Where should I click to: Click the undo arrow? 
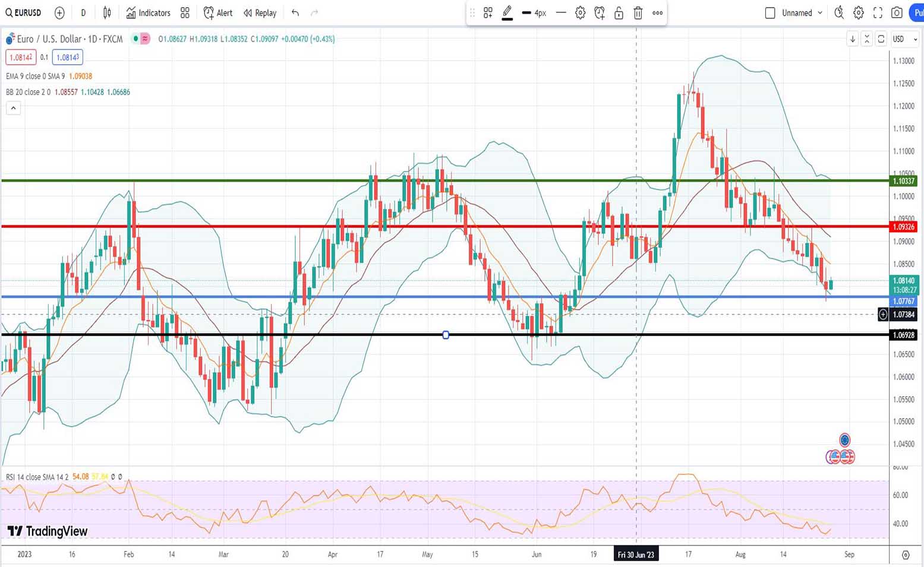pyautogui.click(x=295, y=12)
